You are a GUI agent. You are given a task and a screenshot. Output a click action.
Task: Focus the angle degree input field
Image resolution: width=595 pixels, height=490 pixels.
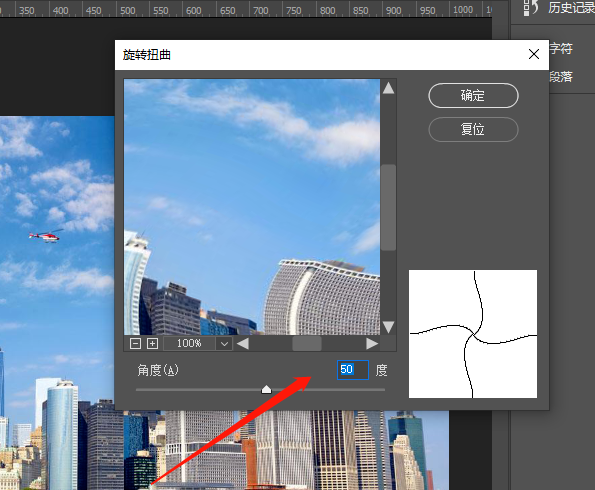click(x=353, y=370)
